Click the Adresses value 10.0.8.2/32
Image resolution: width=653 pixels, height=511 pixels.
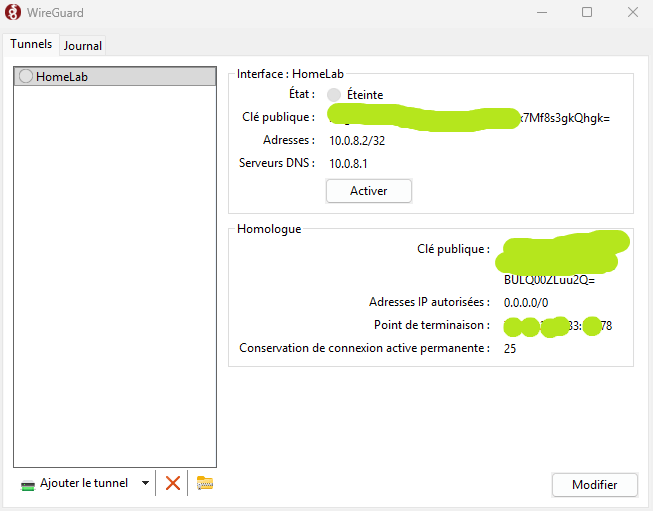tap(357, 141)
